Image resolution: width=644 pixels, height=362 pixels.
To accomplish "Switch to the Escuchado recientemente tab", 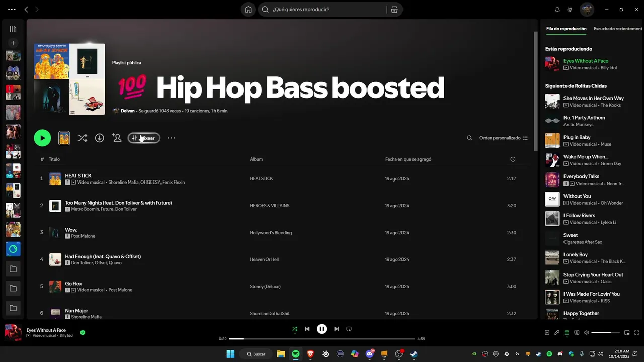I will [x=617, y=29].
